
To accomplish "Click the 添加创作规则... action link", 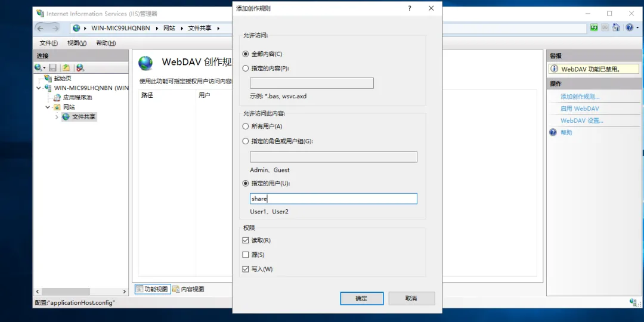I will tap(580, 97).
